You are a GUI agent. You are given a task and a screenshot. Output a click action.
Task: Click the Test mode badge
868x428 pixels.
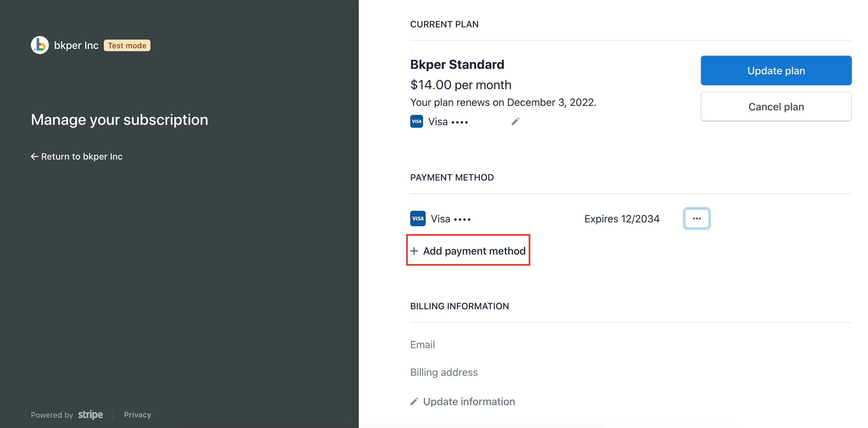click(127, 45)
